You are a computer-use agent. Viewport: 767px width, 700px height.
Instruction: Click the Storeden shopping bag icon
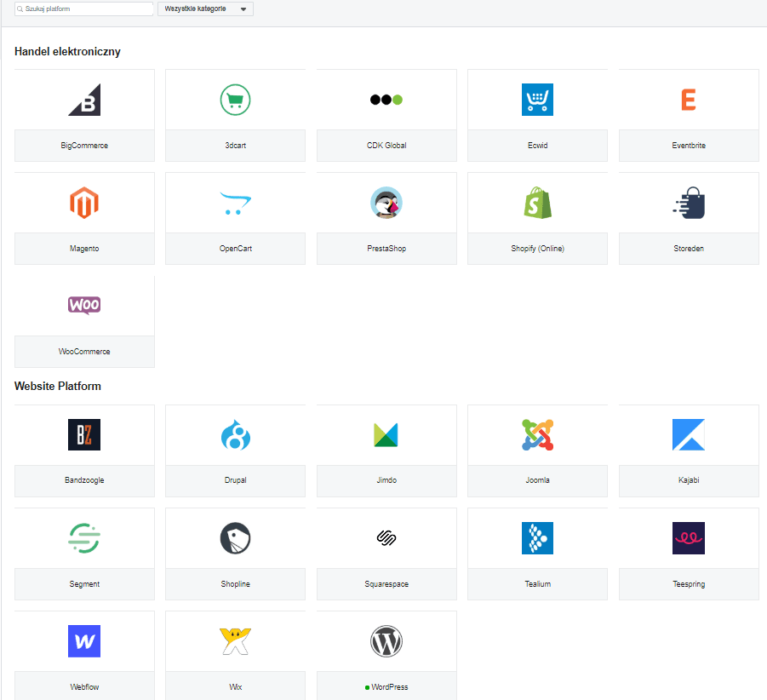coord(688,203)
